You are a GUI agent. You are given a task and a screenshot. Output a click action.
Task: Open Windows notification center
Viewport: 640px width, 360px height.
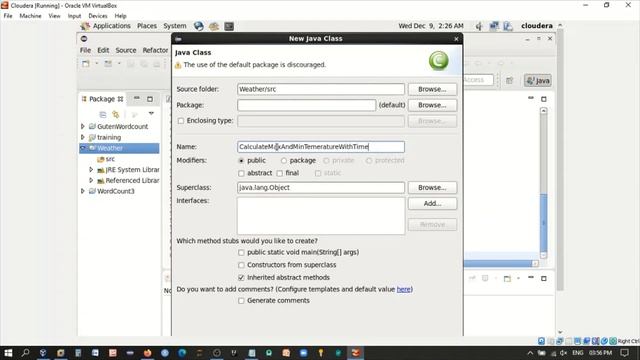click(x=624, y=353)
